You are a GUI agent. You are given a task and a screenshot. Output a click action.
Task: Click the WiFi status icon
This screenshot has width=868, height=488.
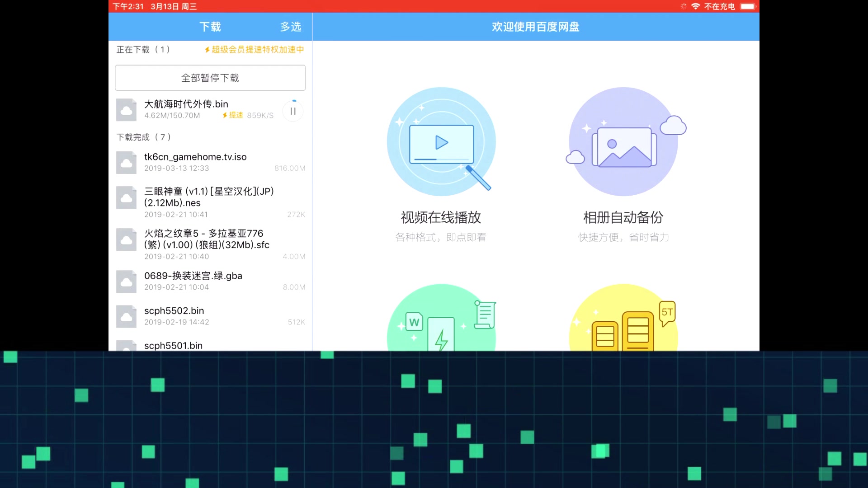click(x=695, y=6)
